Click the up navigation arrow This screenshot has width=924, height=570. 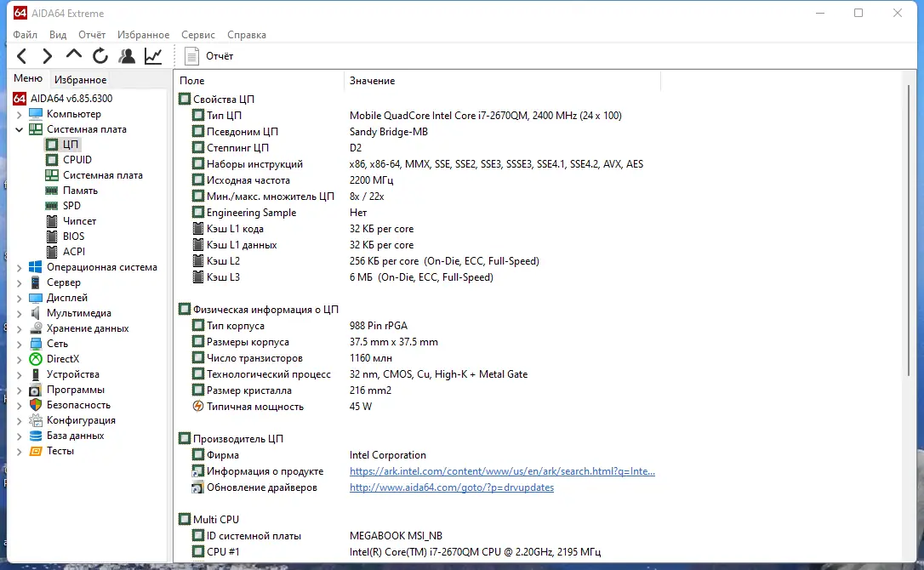click(x=73, y=55)
